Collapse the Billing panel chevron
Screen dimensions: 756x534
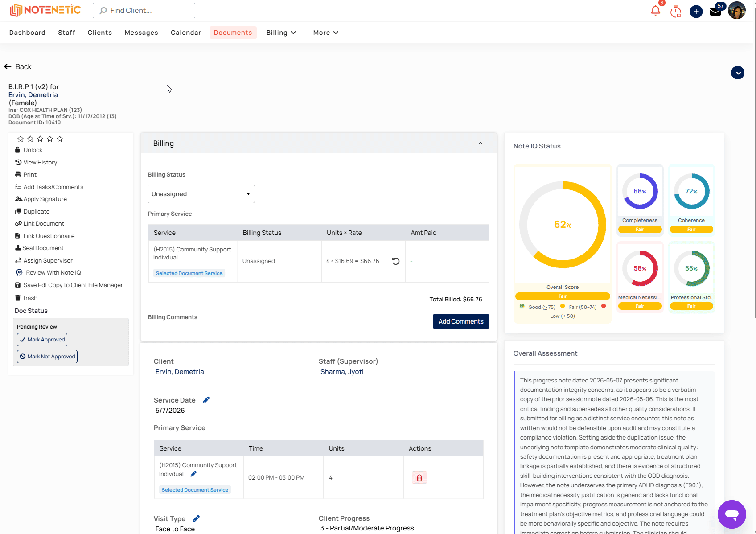tap(481, 144)
